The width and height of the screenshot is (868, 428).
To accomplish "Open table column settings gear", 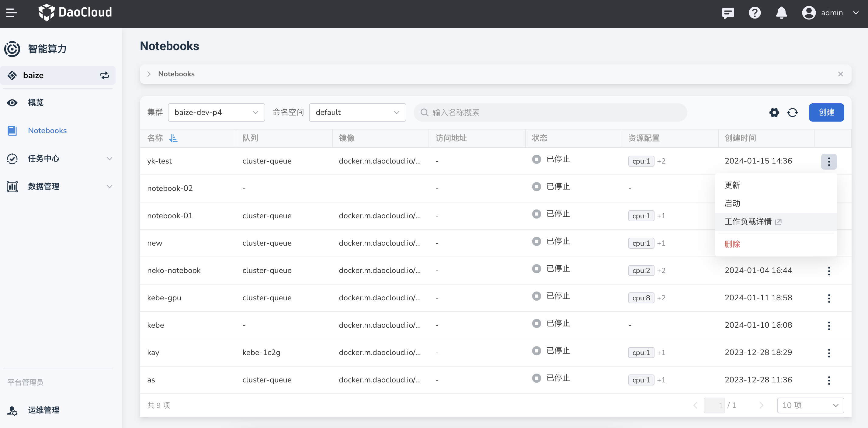I will [774, 112].
